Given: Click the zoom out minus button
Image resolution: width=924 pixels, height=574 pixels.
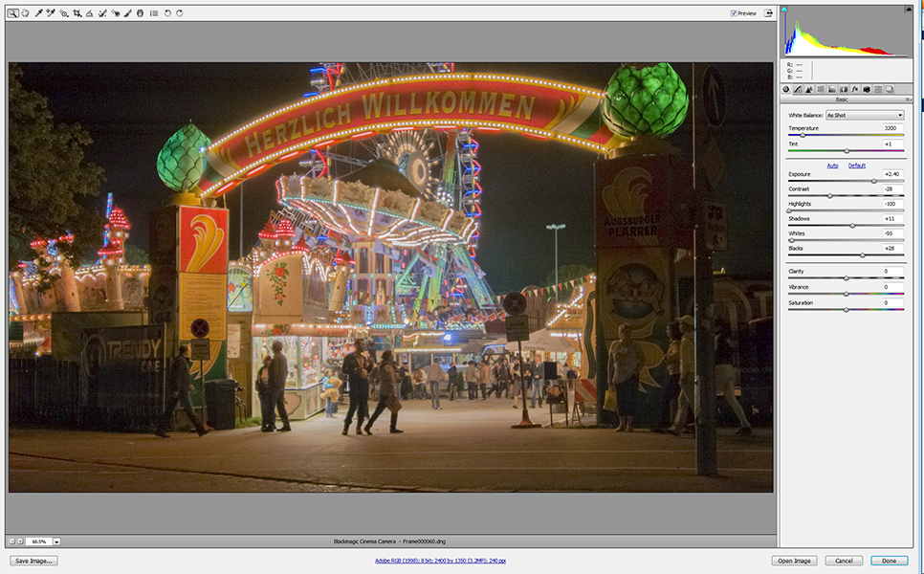Looking at the screenshot, I should point(11,541).
